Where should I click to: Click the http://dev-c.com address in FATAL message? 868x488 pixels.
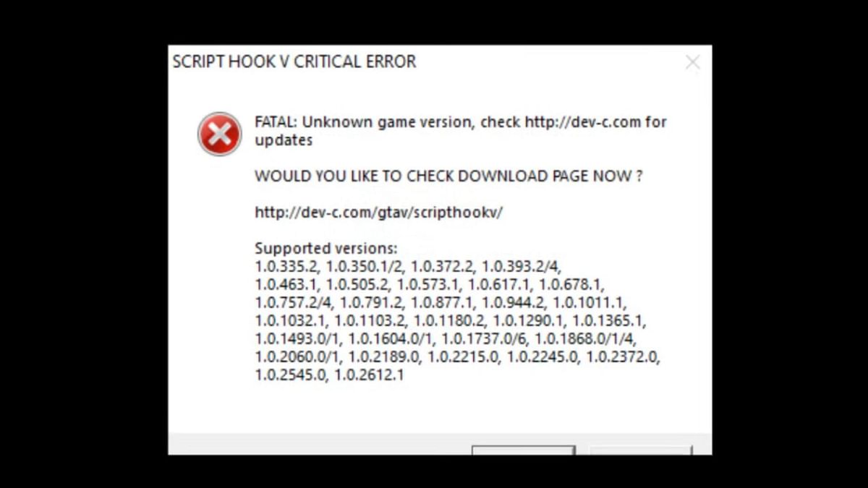[x=583, y=122]
